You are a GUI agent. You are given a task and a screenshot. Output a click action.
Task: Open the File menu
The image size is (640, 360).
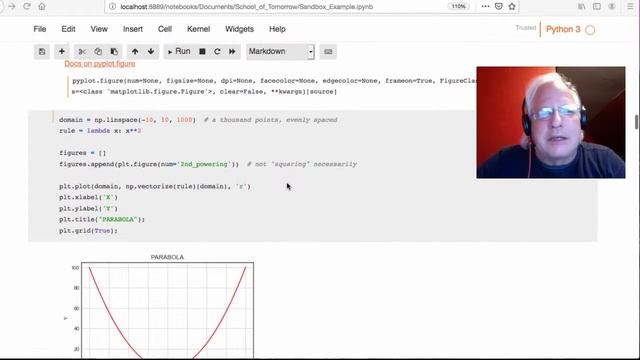(40, 29)
